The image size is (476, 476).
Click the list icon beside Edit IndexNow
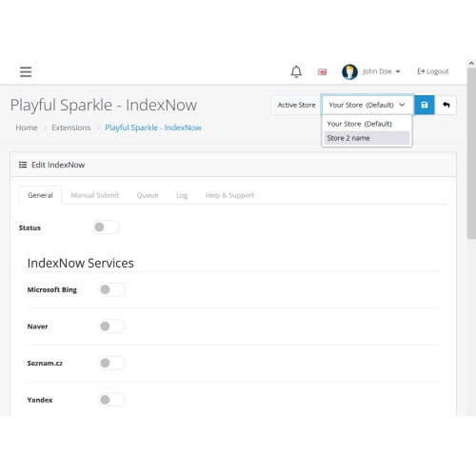click(23, 165)
